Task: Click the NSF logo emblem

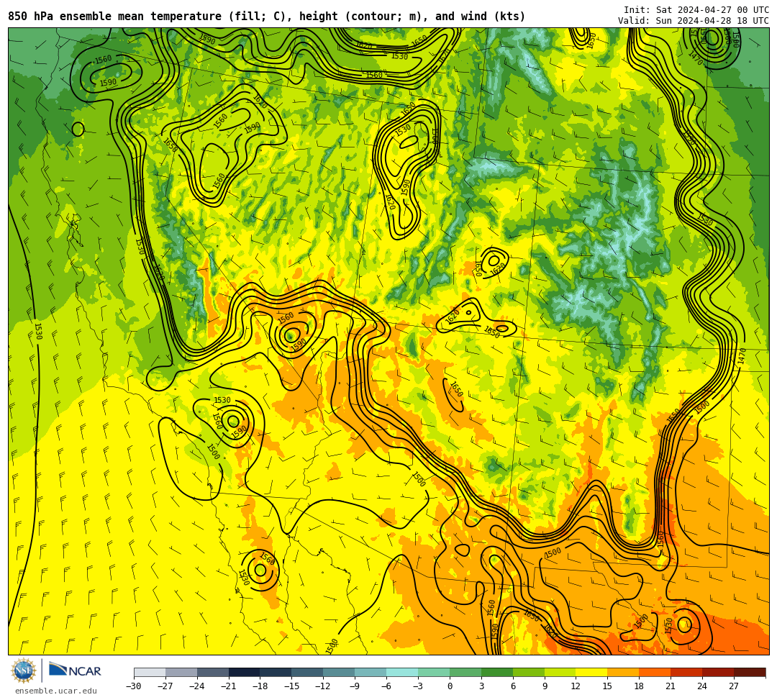Action: point(24,671)
